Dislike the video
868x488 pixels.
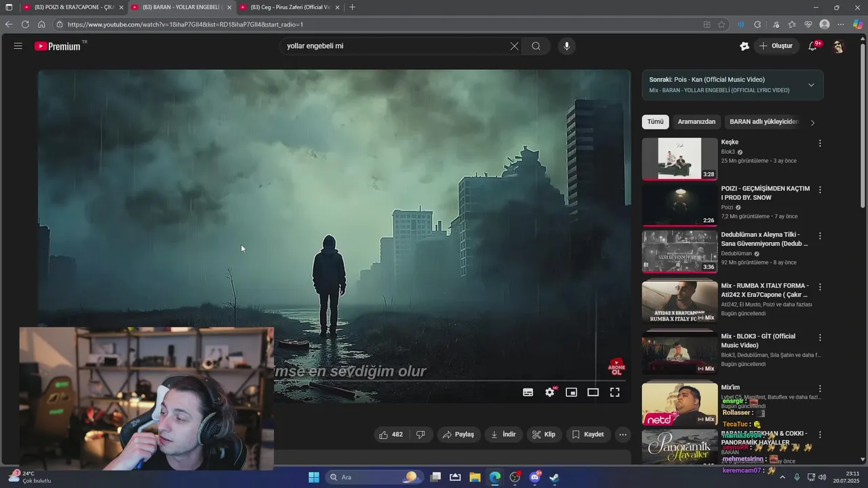(420, 434)
